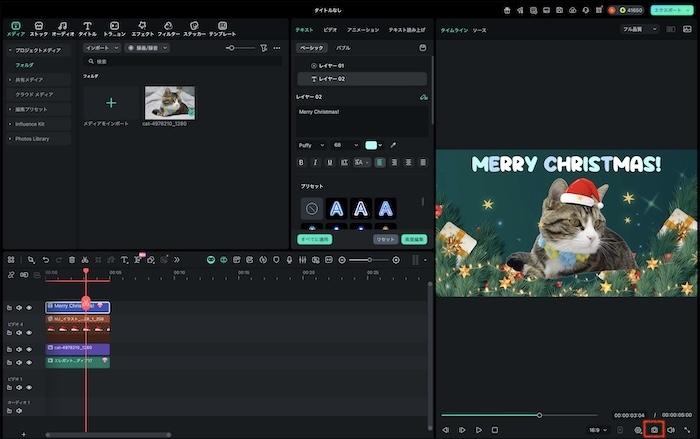
Task: Click the eyedropper color picker next to the text color
Action: (x=393, y=145)
